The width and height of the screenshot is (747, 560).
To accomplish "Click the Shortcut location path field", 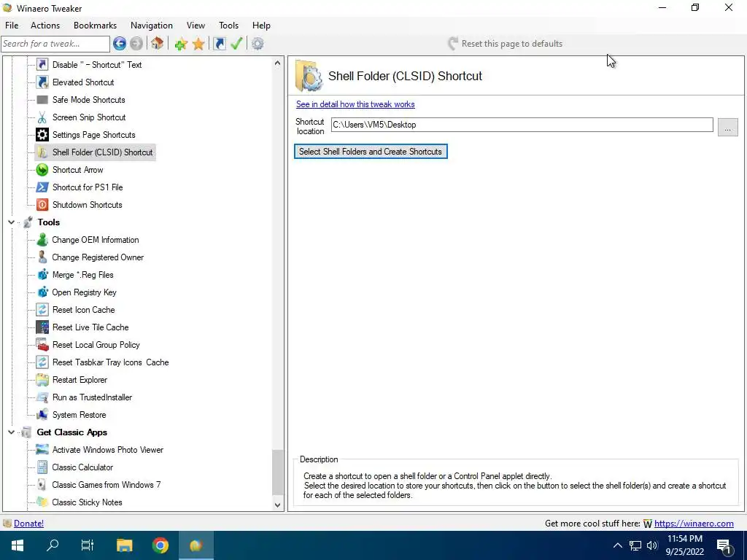I will (x=522, y=125).
